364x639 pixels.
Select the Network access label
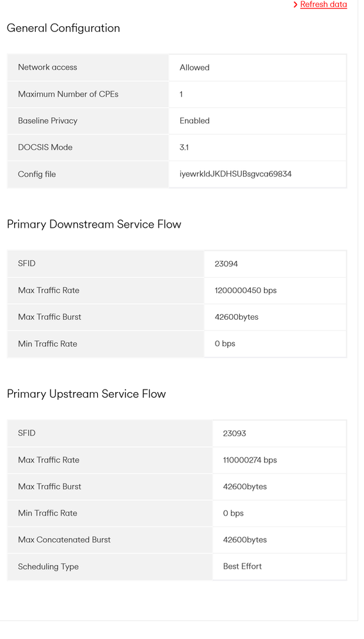[x=47, y=67]
